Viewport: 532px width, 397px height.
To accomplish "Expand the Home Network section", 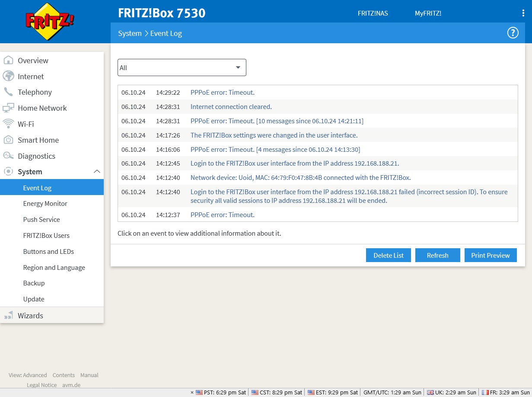I will click(42, 108).
